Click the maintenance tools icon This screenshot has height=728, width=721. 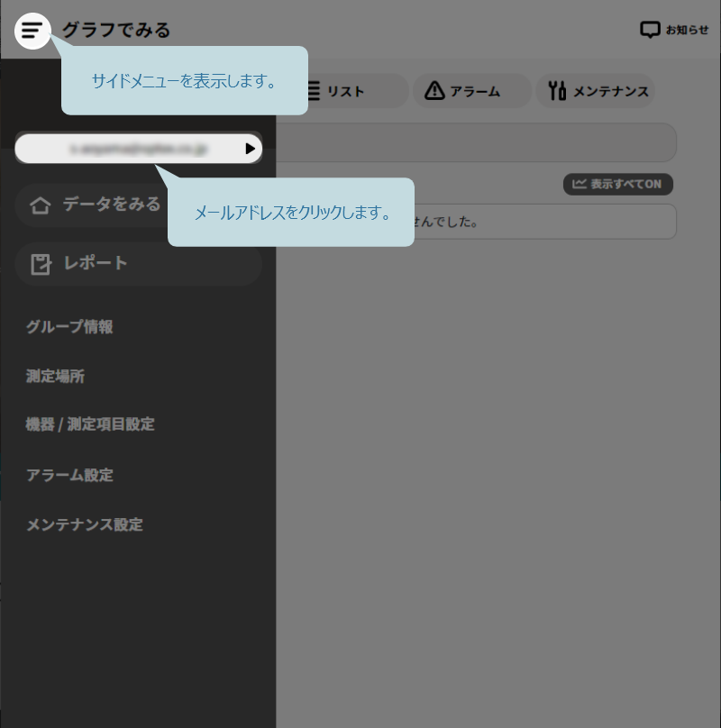(557, 90)
